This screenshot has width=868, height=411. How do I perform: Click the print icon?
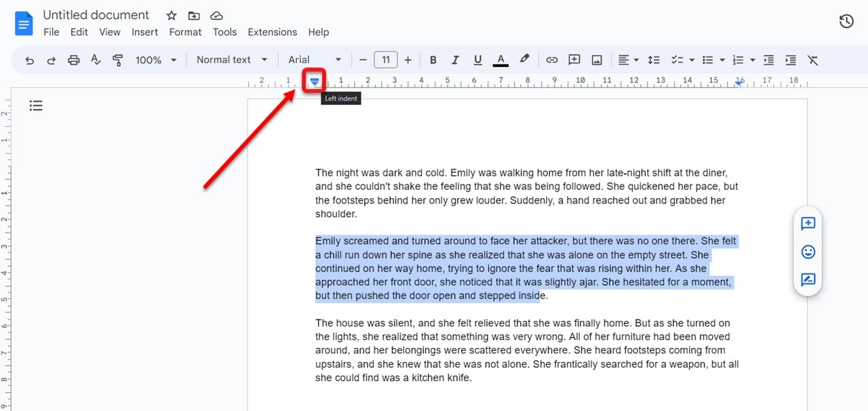tap(73, 60)
